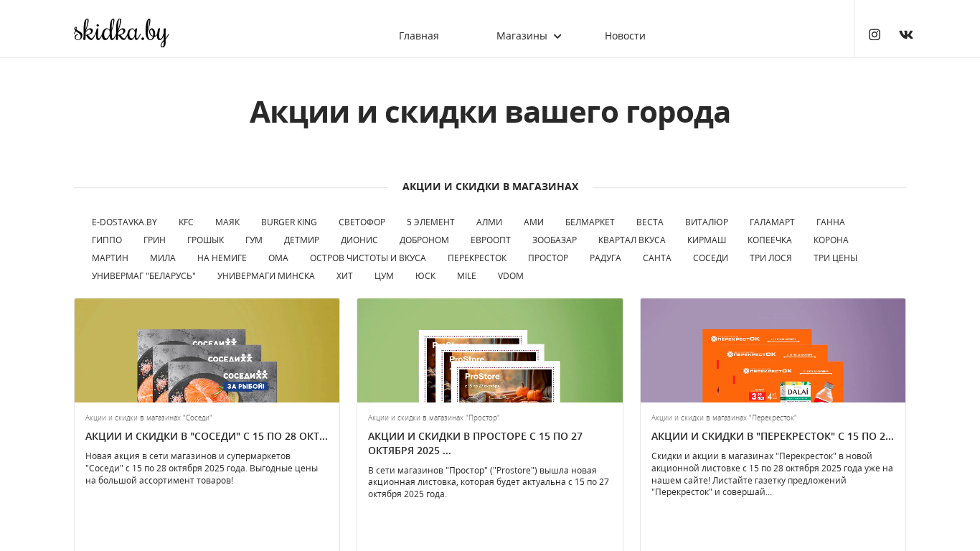Select the ГРИН store link
Screen dimensions: 980x551
point(154,240)
